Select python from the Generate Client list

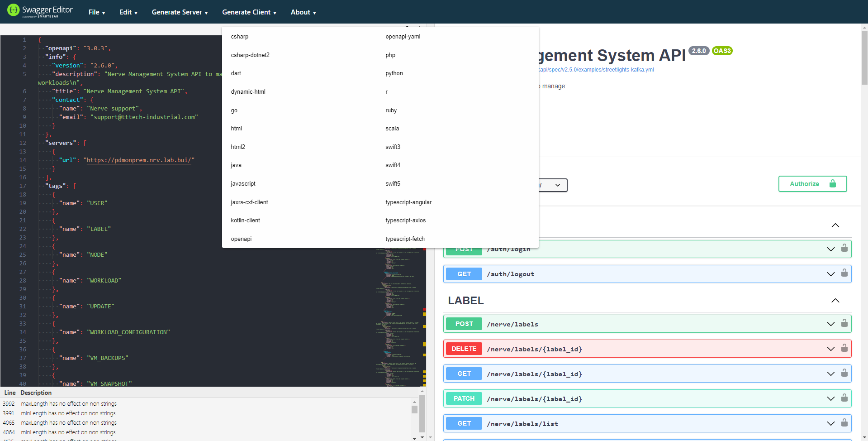[394, 73]
